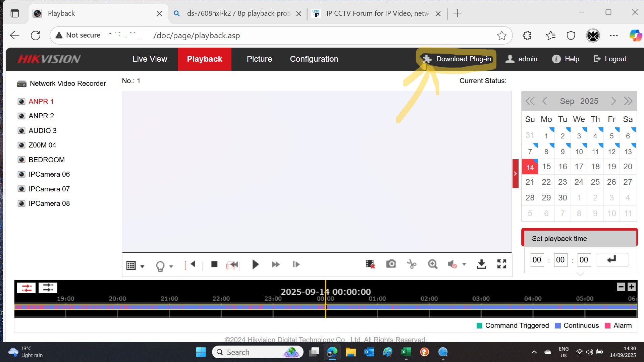
Task: Click Download Plug-in link
Action: coord(463,59)
